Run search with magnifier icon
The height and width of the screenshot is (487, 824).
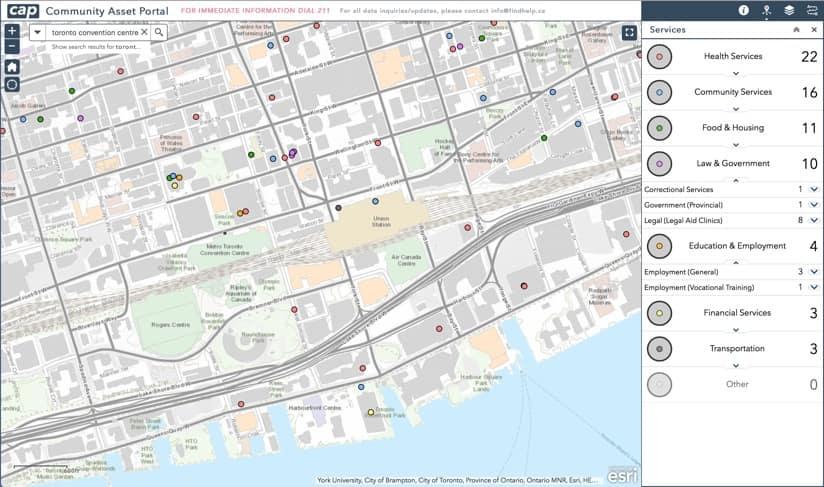tap(159, 32)
